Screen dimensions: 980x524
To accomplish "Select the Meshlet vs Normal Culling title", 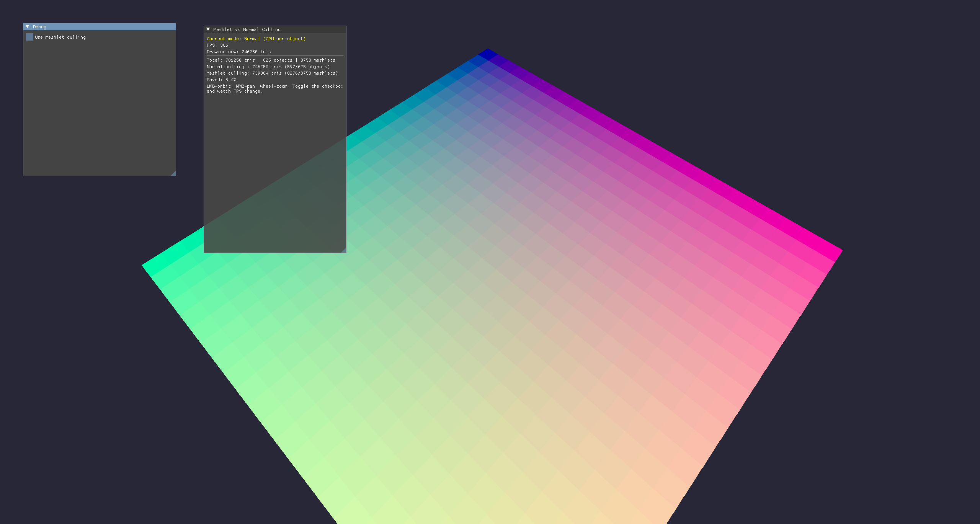I will (247, 29).
